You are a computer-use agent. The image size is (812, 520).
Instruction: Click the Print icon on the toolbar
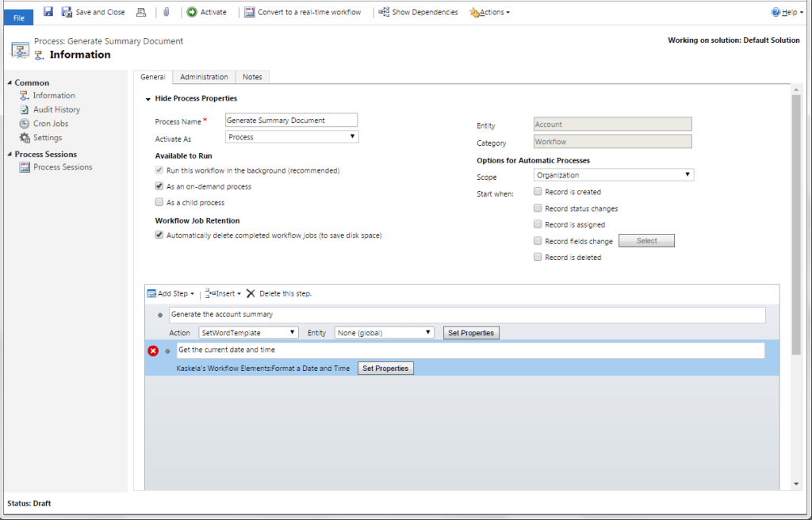click(x=143, y=11)
